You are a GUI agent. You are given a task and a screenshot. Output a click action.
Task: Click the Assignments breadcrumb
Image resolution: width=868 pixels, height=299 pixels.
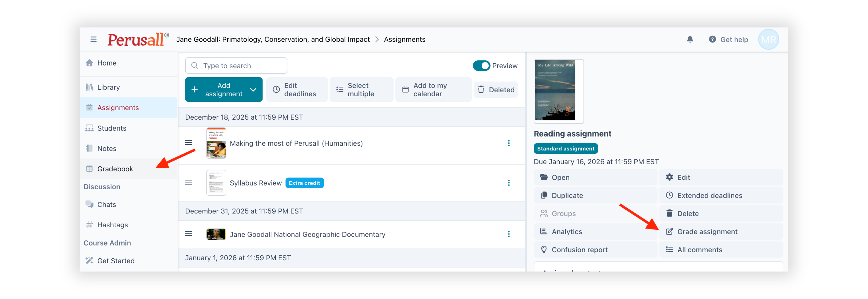pos(405,39)
